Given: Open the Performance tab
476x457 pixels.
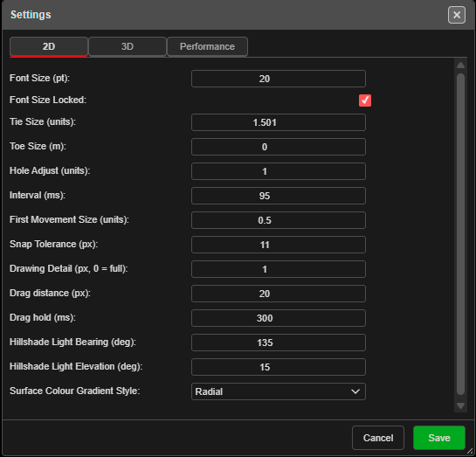Looking at the screenshot, I should tap(207, 46).
